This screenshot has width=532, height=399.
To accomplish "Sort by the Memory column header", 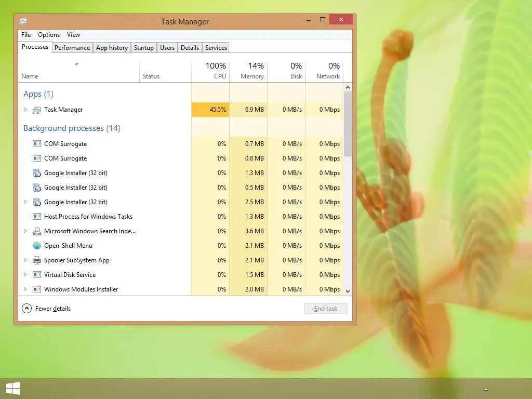I will (248, 71).
